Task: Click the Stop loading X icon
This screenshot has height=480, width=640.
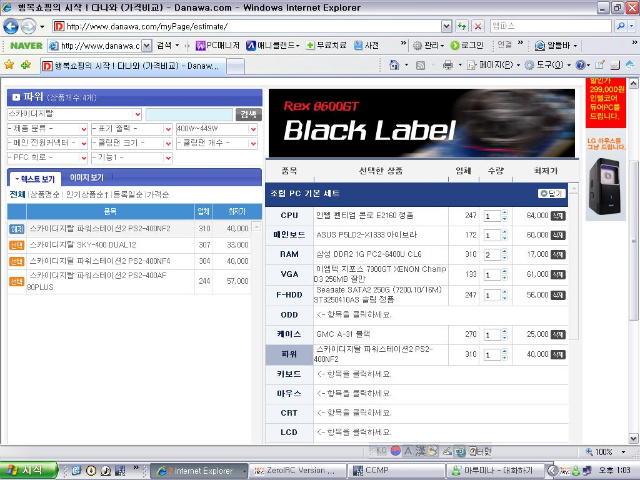Action: (478, 27)
